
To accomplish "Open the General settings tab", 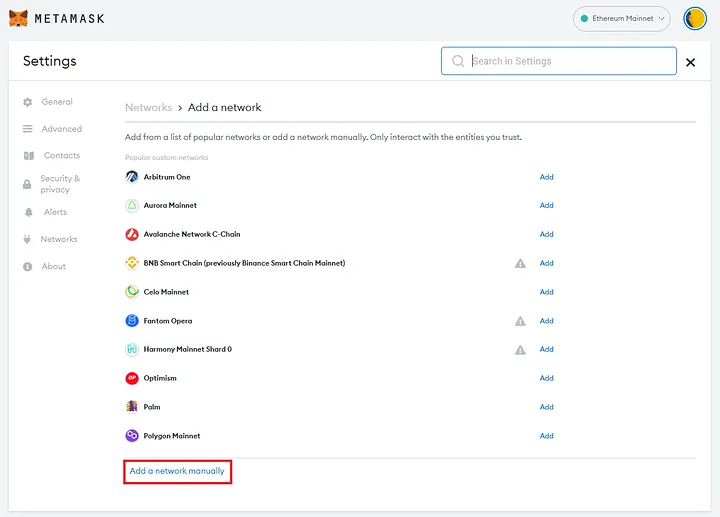I will [56, 102].
